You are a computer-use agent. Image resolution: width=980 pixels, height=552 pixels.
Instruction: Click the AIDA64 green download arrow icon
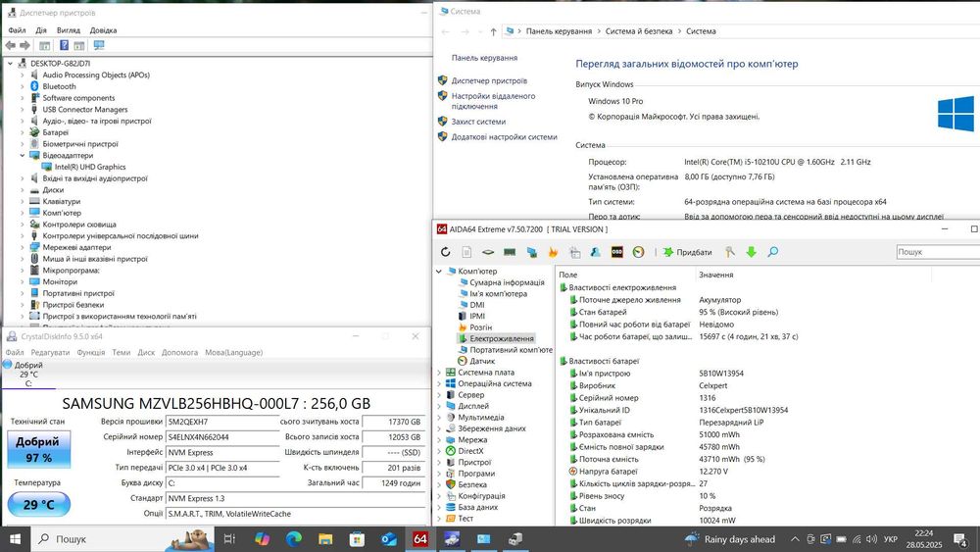click(752, 252)
